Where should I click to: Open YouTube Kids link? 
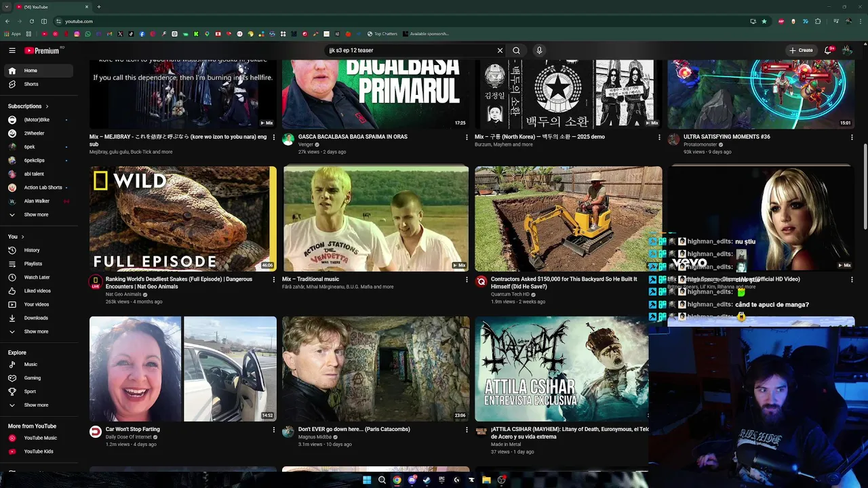[x=39, y=451]
